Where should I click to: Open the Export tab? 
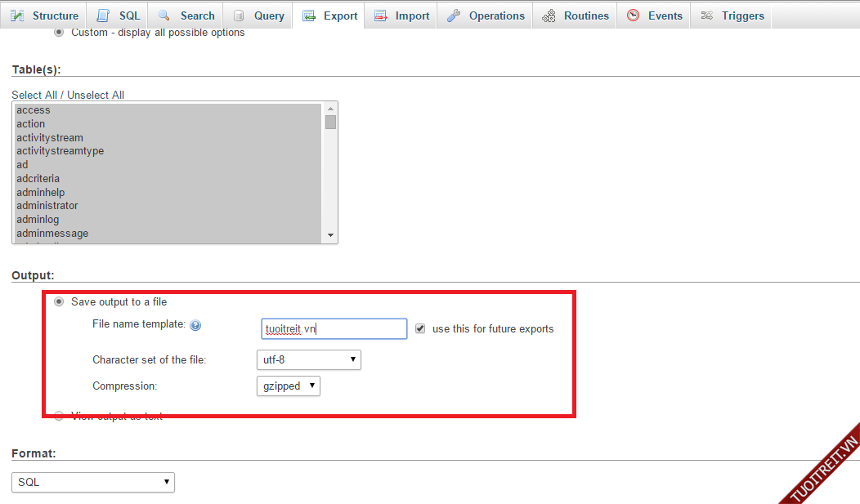tap(330, 16)
